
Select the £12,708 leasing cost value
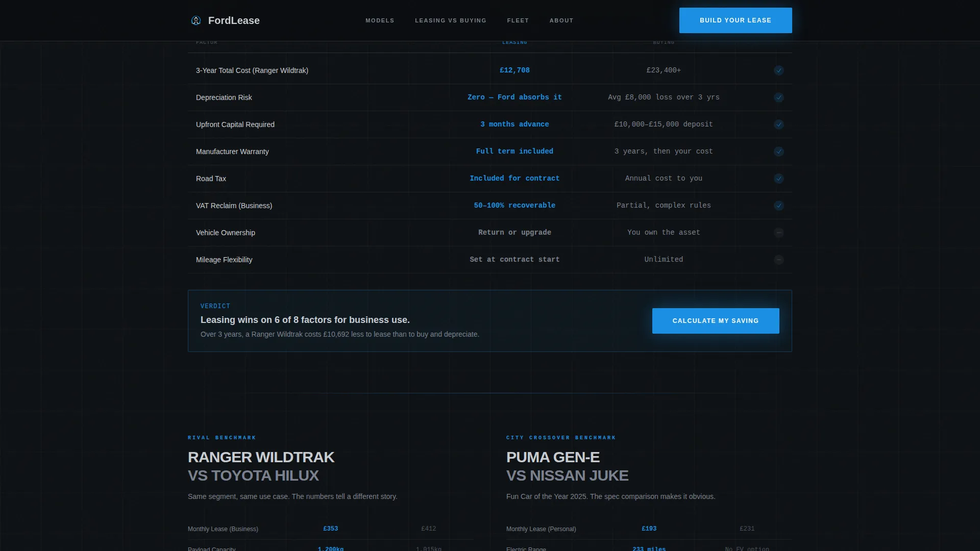pos(514,70)
